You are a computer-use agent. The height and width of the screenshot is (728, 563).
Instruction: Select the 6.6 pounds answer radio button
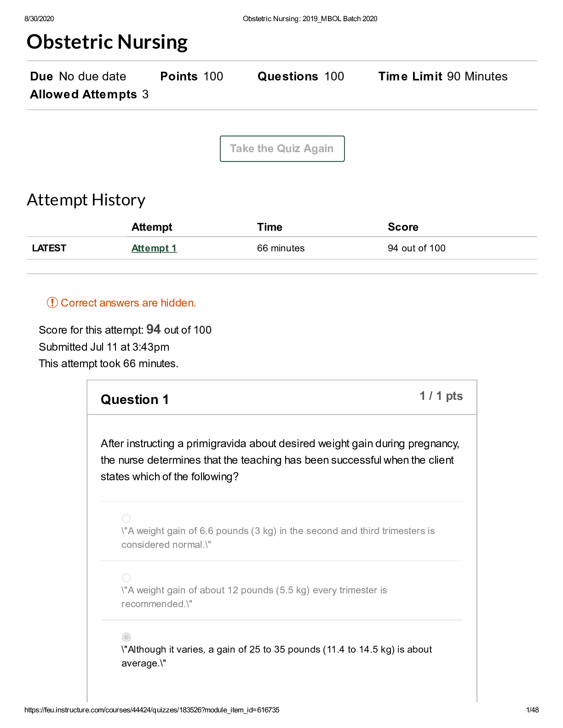point(126,518)
